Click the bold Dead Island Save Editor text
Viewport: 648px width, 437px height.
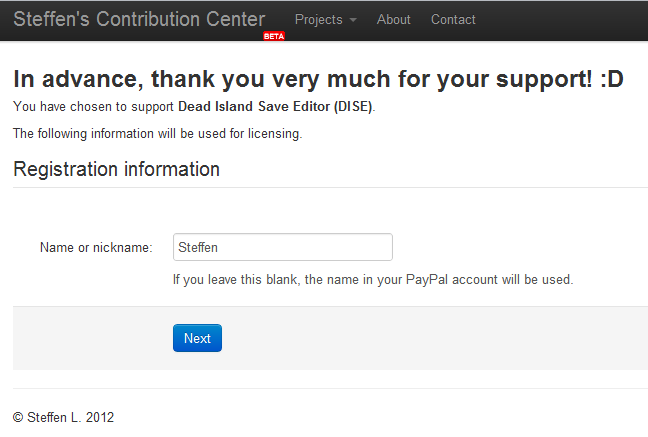coord(275,107)
